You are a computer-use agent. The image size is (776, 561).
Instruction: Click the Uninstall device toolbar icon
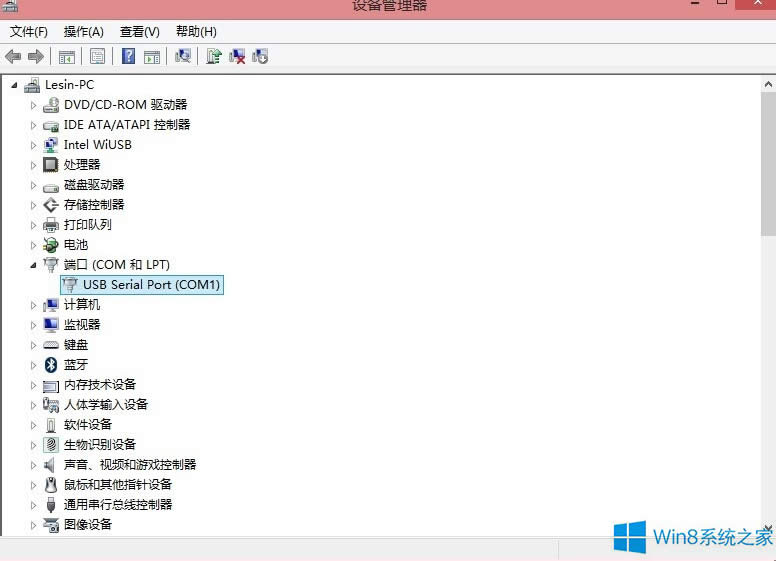click(237, 56)
